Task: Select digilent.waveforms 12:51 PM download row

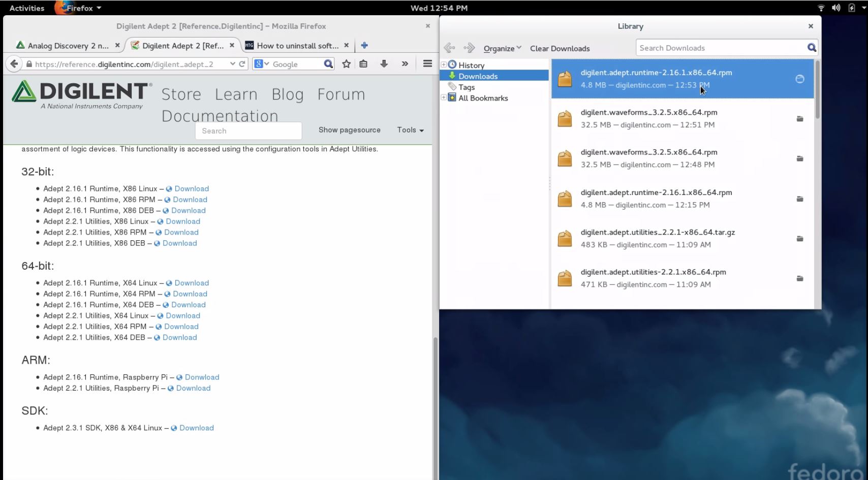Action: (x=683, y=118)
